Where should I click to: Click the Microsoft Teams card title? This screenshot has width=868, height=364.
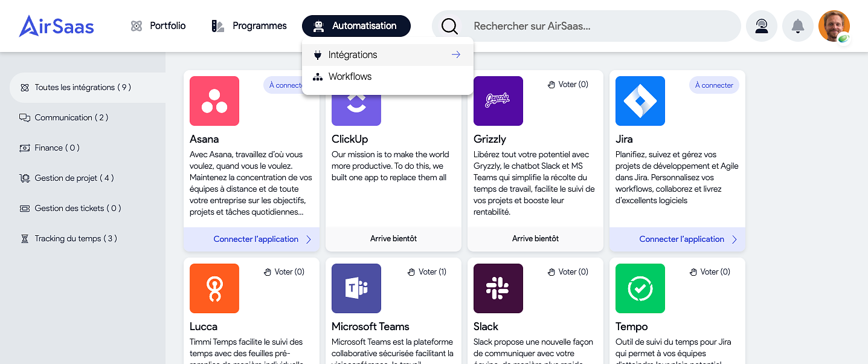tap(370, 327)
